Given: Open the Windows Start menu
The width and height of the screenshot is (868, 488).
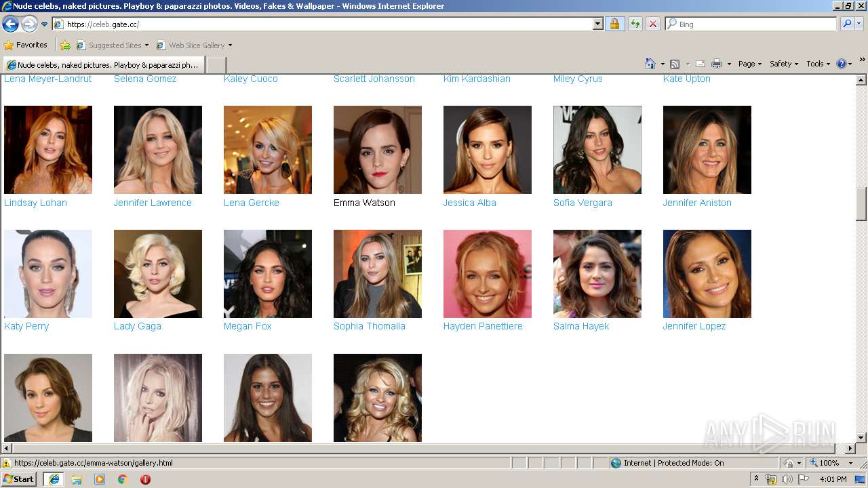Looking at the screenshot, I should click(19, 479).
